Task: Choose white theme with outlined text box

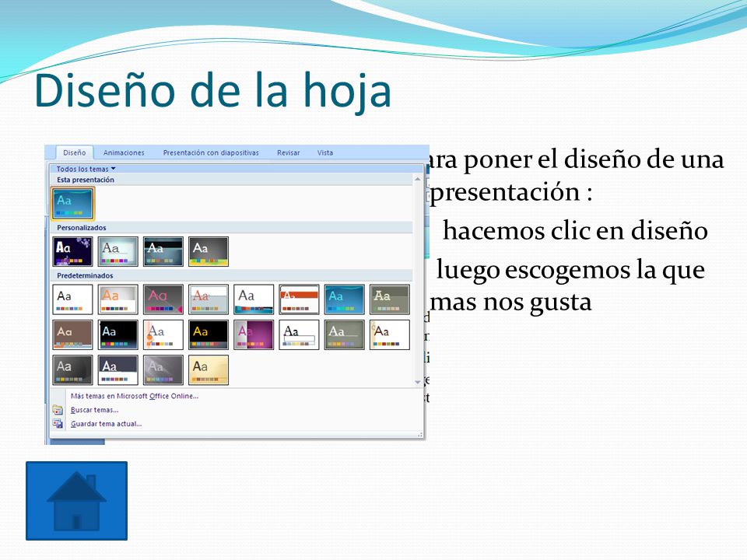Action: pyautogui.click(x=299, y=334)
